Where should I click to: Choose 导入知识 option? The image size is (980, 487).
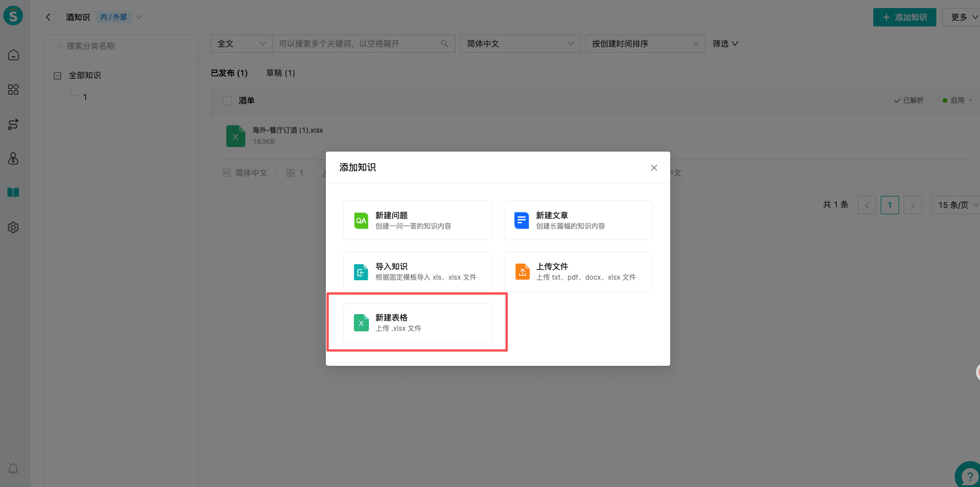pos(418,272)
